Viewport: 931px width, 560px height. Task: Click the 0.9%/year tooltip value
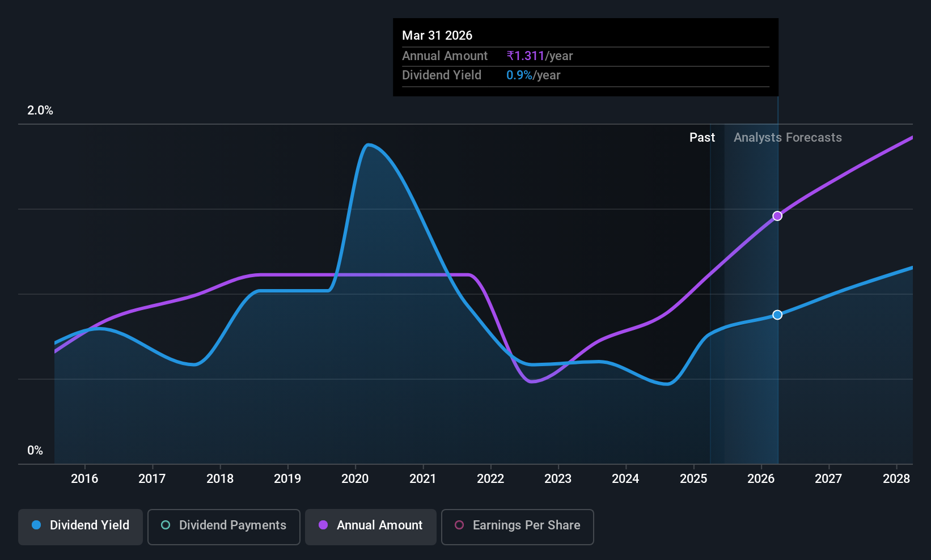pyautogui.click(x=533, y=75)
